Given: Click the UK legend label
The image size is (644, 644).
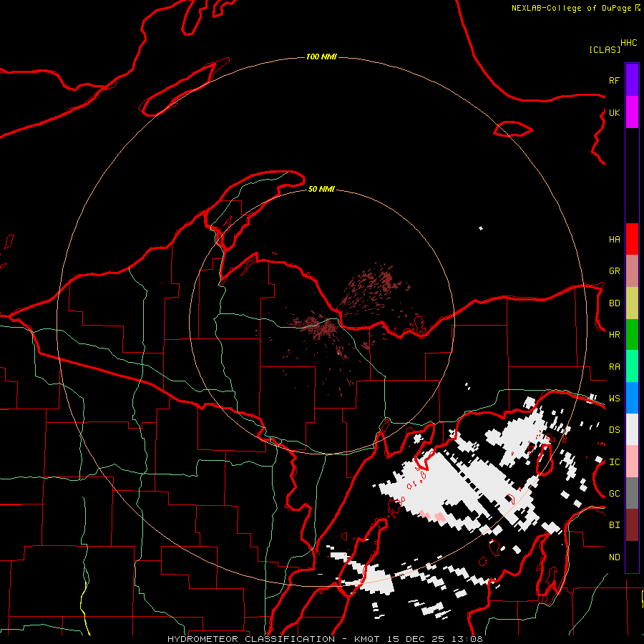Looking at the screenshot, I should [614, 112].
